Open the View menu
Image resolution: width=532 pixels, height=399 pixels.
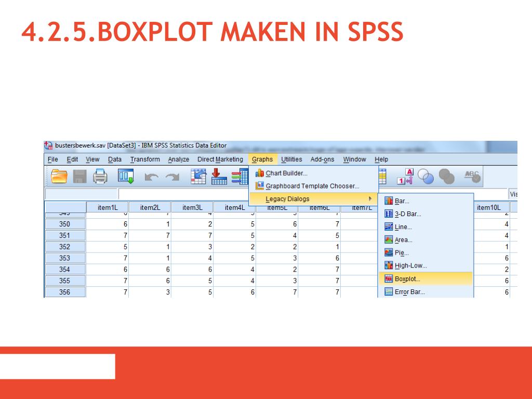[92, 159]
